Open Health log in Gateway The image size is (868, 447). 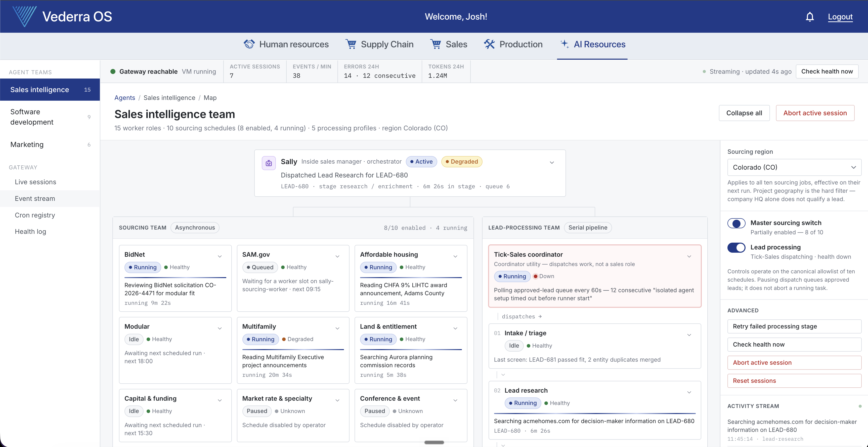tap(50, 232)
